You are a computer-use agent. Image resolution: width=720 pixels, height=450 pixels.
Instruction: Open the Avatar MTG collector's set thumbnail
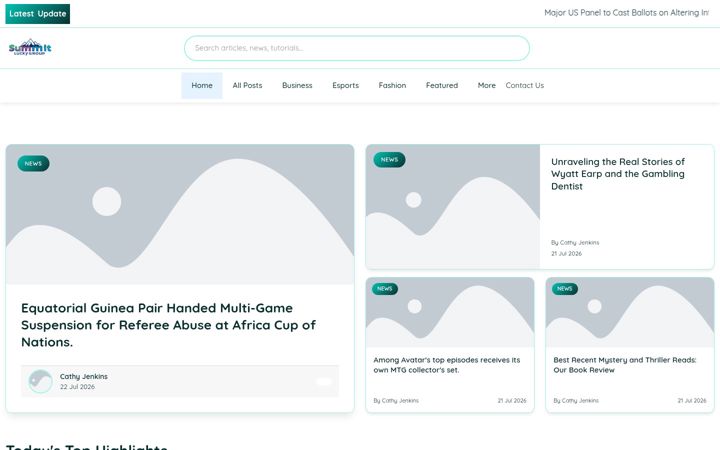(x=450, y=312)
